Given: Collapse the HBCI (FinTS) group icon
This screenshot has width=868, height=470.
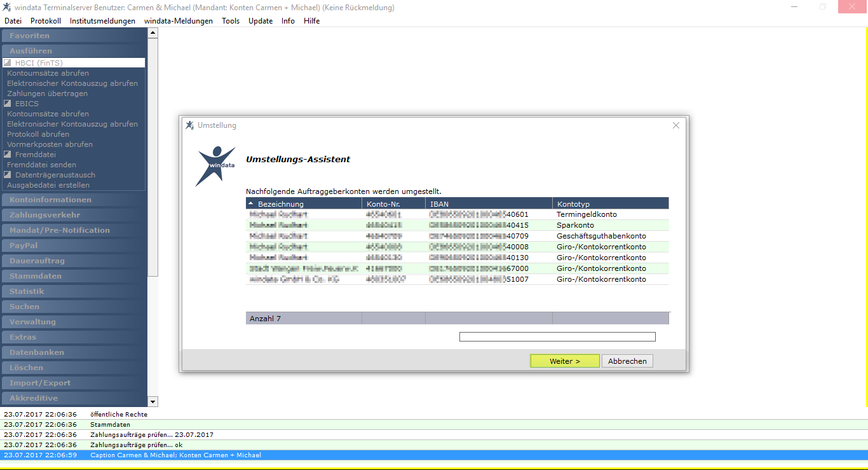Looking at the screenshot, I should [8, 63].
